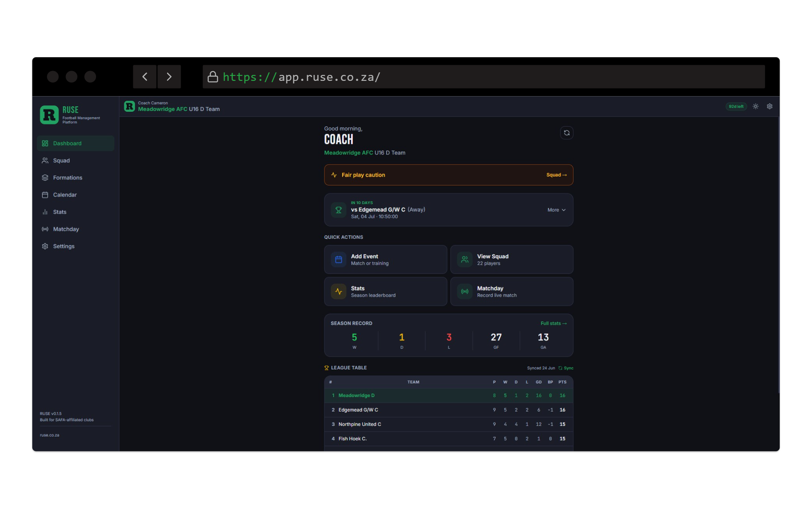Click the 92d left badge
812x508 pixels.
(736, 107)
